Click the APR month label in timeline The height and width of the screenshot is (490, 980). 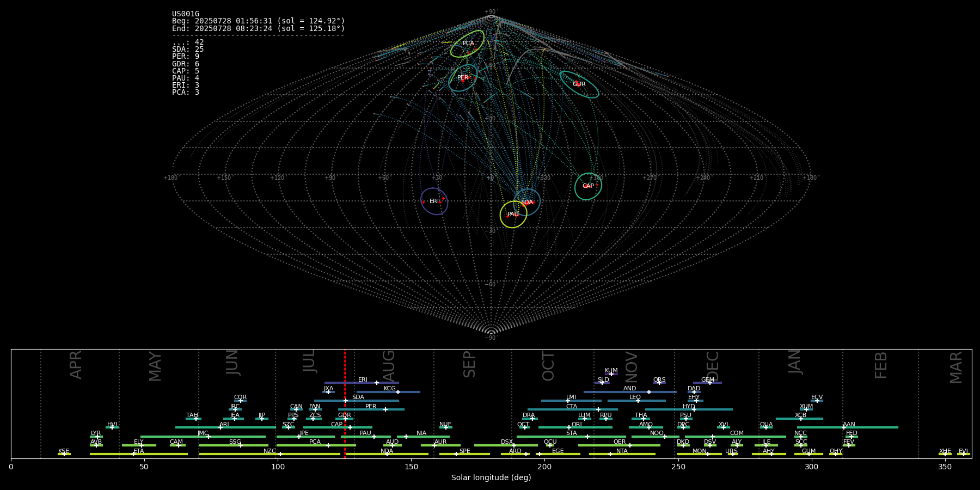tap(76, 365)
